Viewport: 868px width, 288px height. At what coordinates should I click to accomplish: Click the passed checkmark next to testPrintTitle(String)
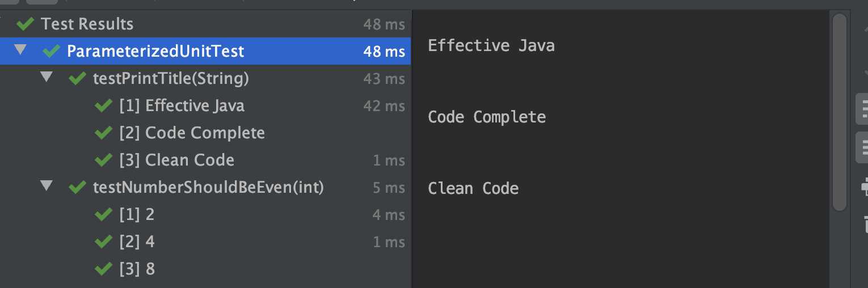[x=77, y=78]
